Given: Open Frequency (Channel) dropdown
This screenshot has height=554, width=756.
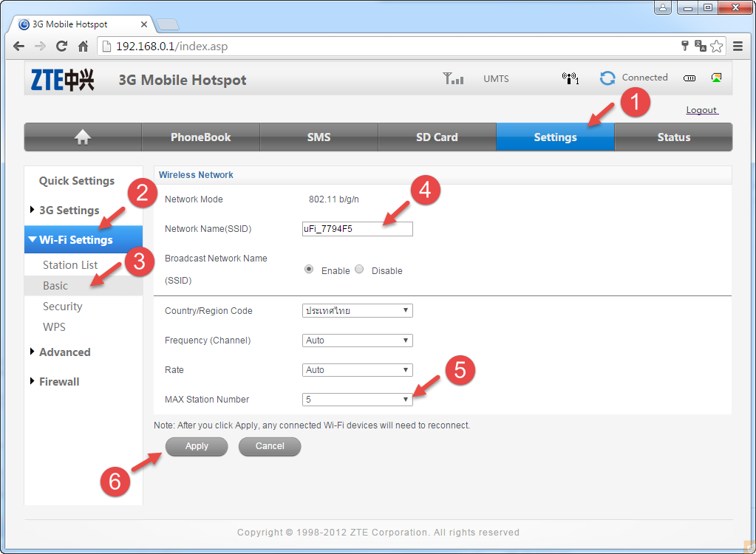Looking at the screenshot, I should click(x=357, y=341).
